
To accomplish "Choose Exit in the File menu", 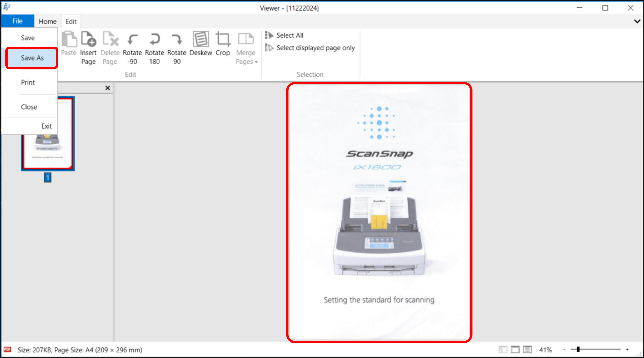I will tap(46, 126).
